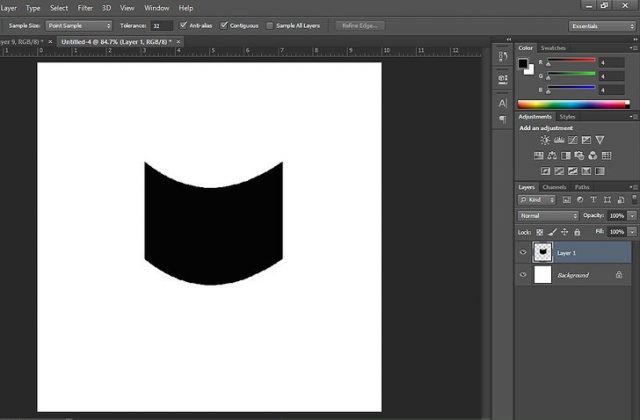This screenshot has width=640, height=420.
Task: Enable Sample All Layers
Action: click(270, 25)
